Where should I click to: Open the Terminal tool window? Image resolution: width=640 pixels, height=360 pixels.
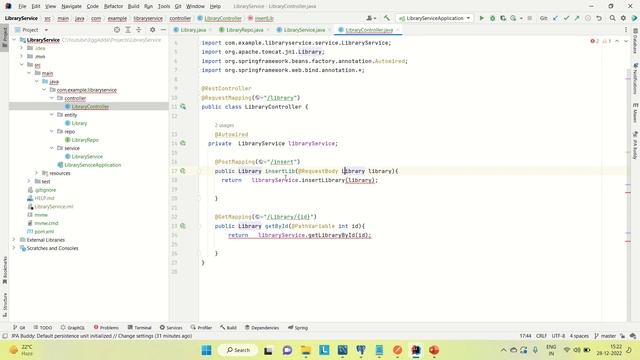[140, 327]
